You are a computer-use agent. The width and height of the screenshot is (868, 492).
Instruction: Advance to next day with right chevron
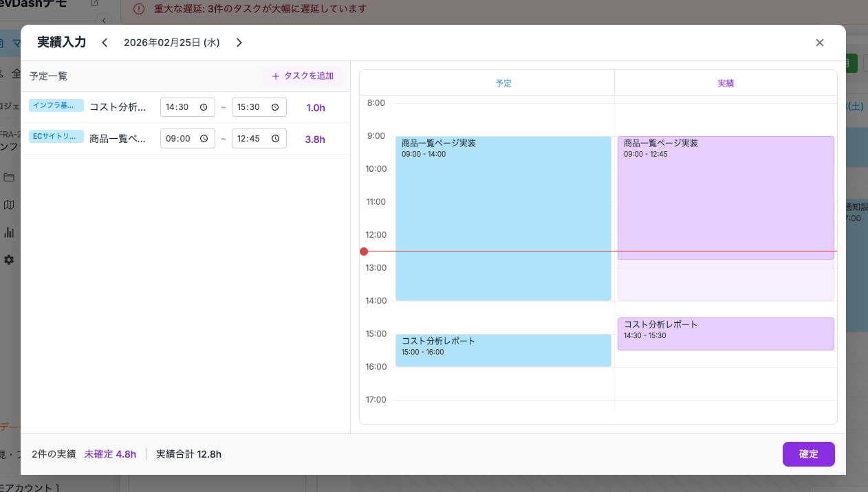coord(239,43)
